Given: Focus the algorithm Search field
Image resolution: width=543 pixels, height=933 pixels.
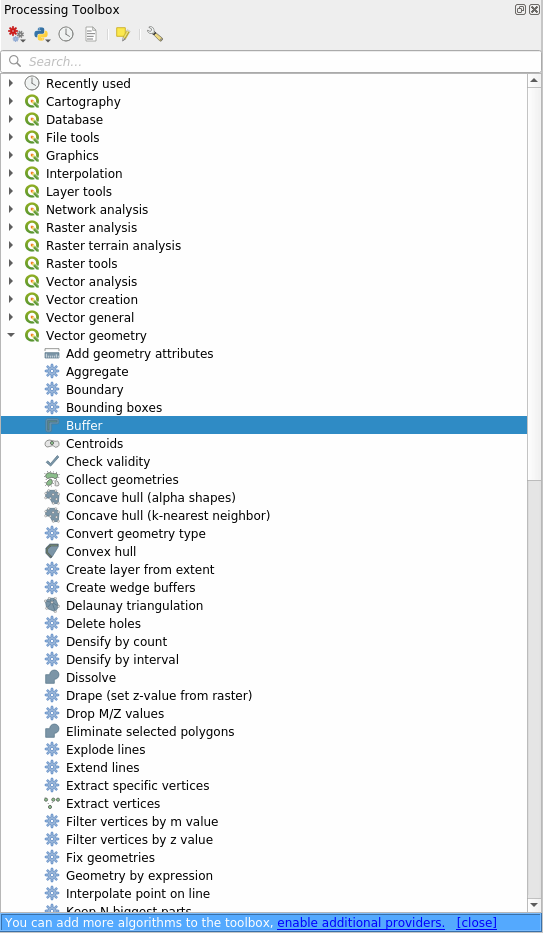Looking at the screenshot, I should pos(271,61).
